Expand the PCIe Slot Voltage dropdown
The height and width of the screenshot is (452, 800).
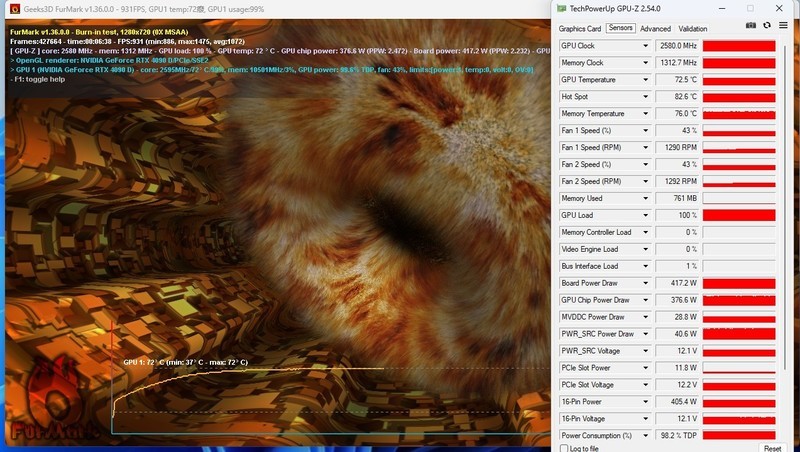click(x=645, y=385)
